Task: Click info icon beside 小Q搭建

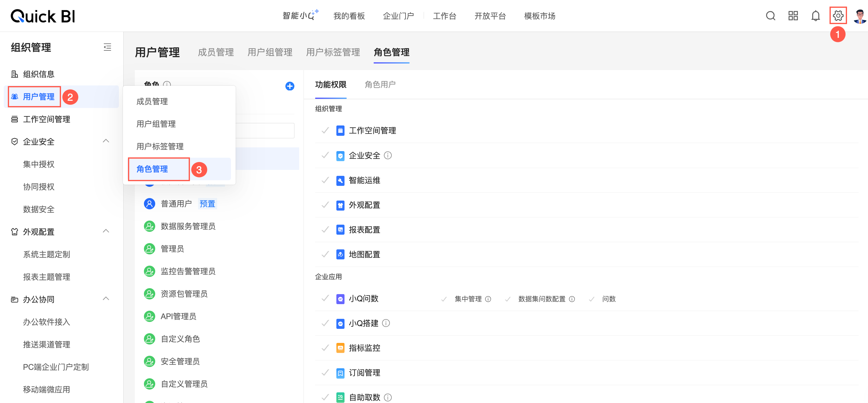Action: [386, 323]
